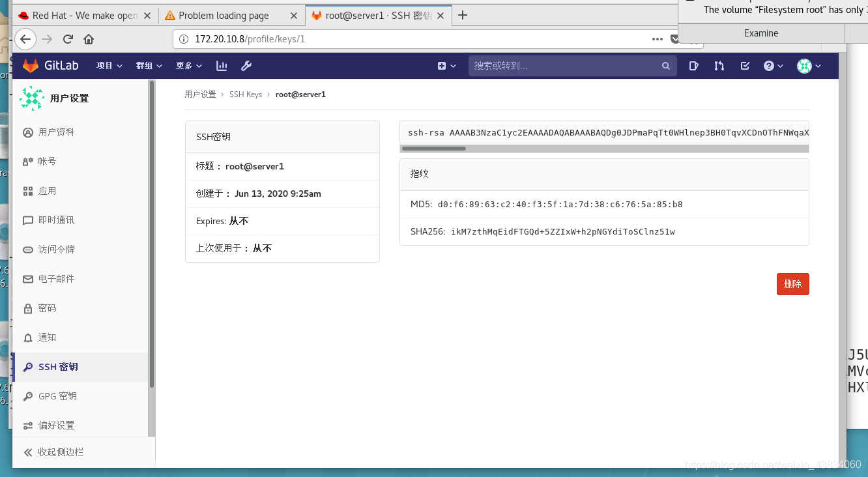The height and width of the screenshot is (477, 868).
Task: Click the 密码 lock icon
Action: pos(28,308)
